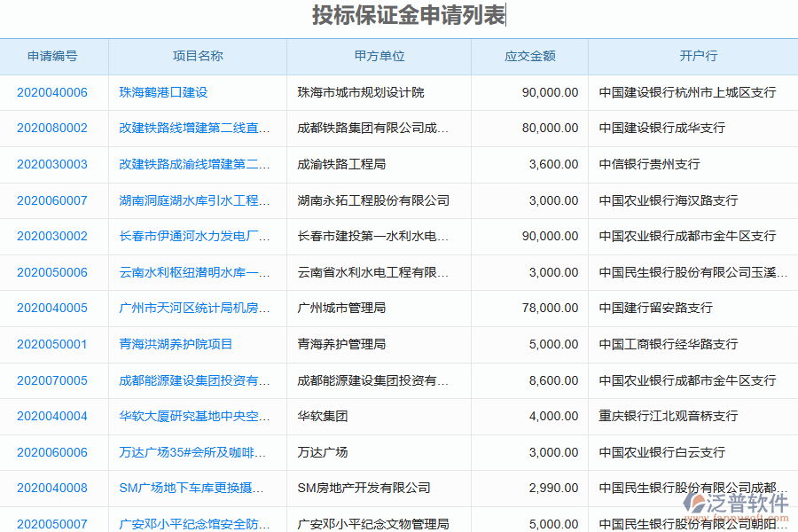The height and width of the screenshot is (532, 798).
Task: Open application number 2020050001 link
Action: coord(53,344)
